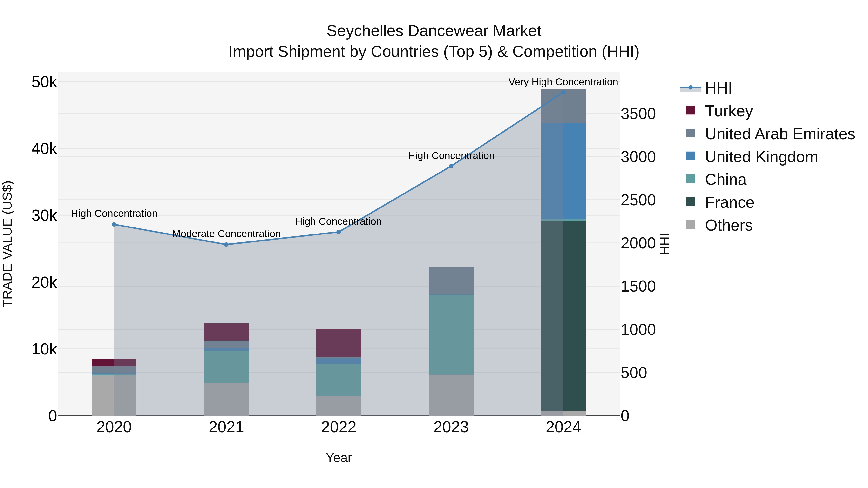Click the 2024 HHI data point marker
Screen dimensions: 868x488
[563, 92]
